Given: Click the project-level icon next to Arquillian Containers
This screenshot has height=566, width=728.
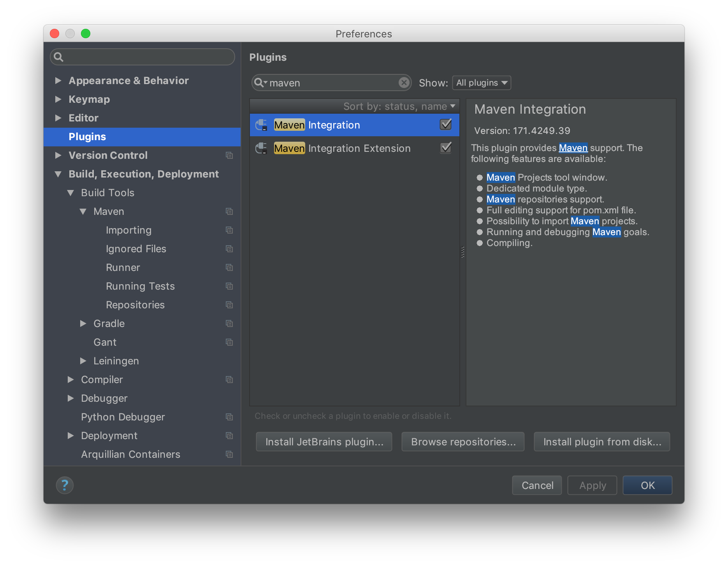Looking at the screenshot, I should (229, 454).
